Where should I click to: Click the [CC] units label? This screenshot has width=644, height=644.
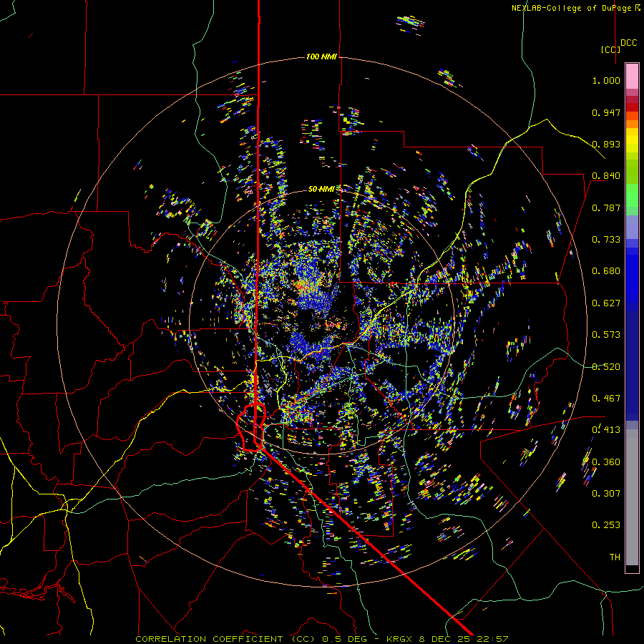pyautogui.click(x=611, y=49)
